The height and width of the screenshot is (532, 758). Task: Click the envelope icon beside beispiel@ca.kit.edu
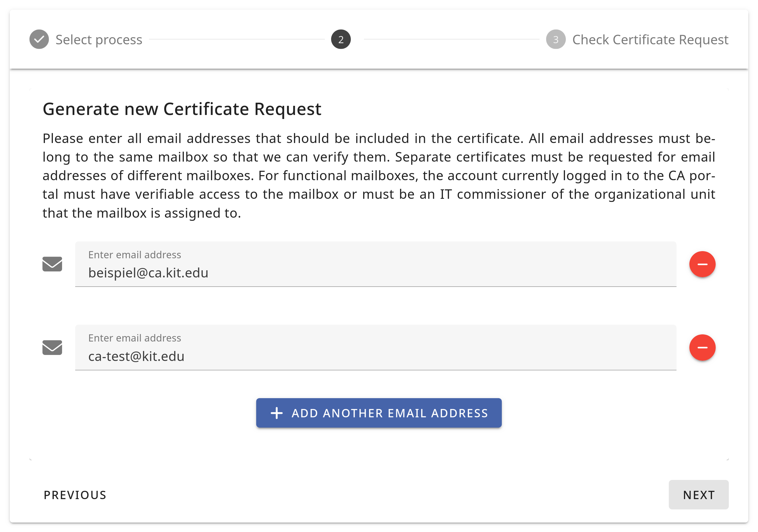tap(52, 264)
